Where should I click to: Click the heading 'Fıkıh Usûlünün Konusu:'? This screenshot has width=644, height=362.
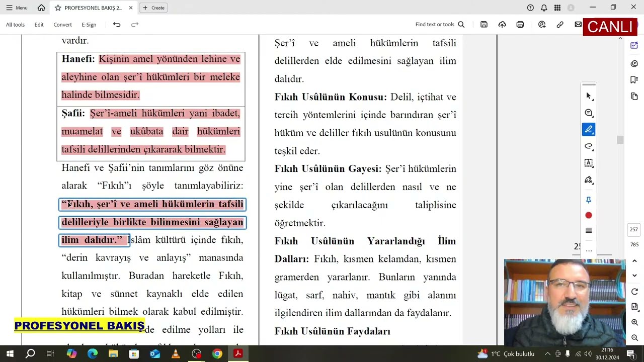(331, 97)
